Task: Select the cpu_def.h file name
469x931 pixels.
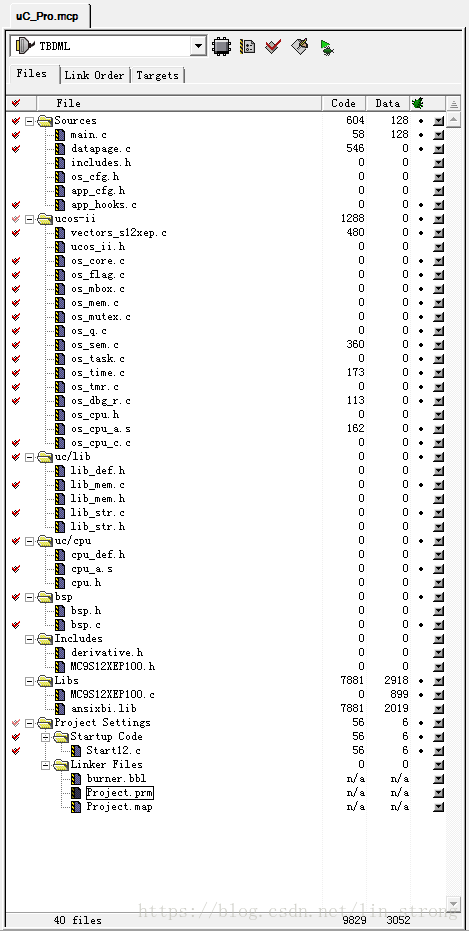Action: pos(97,555)
